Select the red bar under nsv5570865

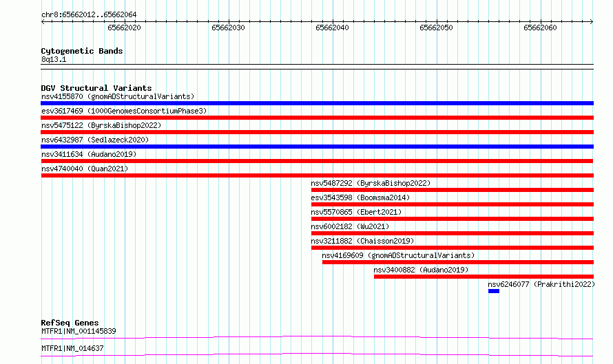click(x=453, y=219)
